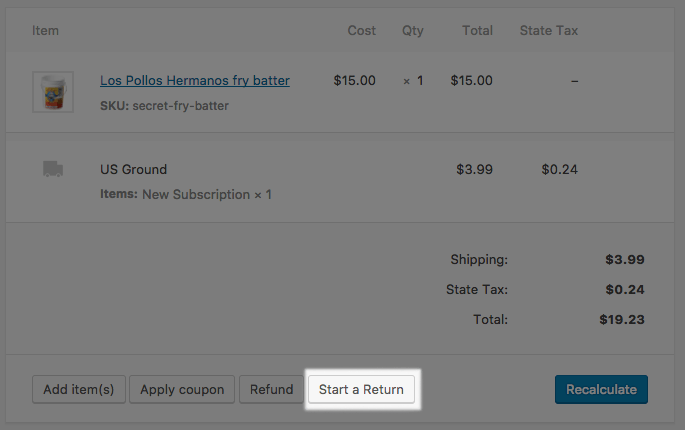
Task: Click the $19.23 order total amount
Action: pyautogui.click(x=624, y=320)
